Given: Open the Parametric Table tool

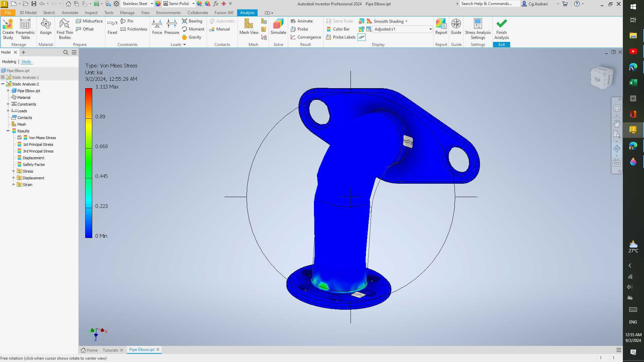Looking at the screenshot, I should 25,29.
